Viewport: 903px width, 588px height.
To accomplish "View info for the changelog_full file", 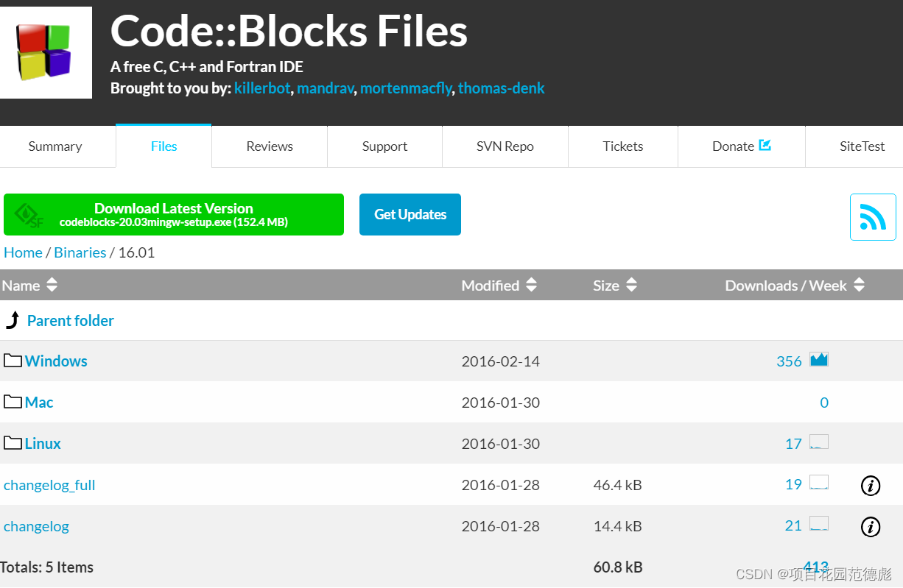I will pyautogui.click(x=871, y=486).
